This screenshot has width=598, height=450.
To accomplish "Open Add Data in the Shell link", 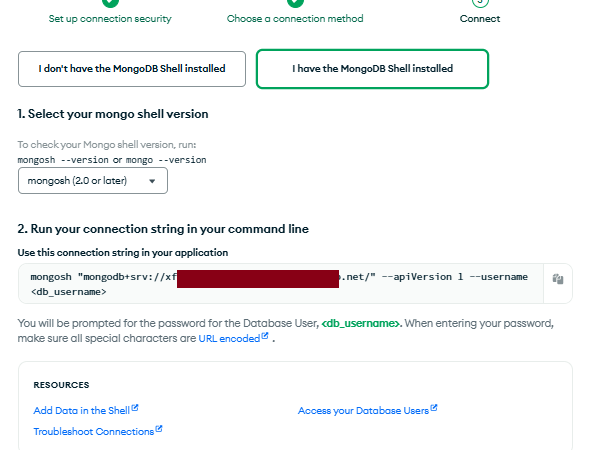I will click(82, 411).
